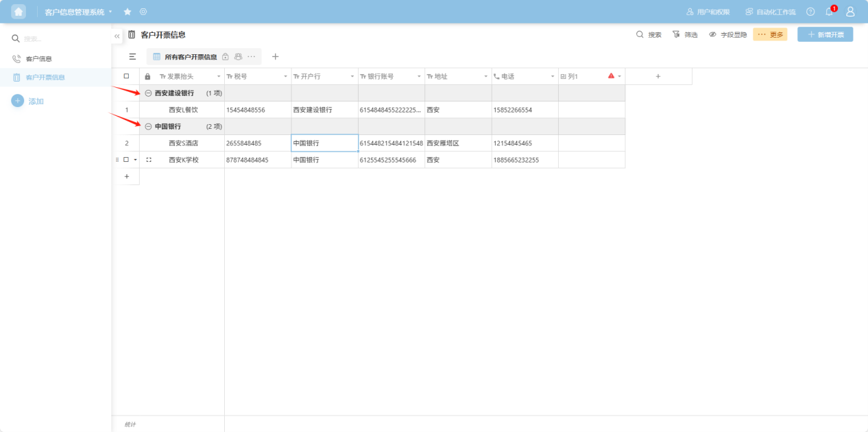This screenshot has width=868, height=432.
Task: Tick the select-all checkbox in table header
Action: pos(126,76)
